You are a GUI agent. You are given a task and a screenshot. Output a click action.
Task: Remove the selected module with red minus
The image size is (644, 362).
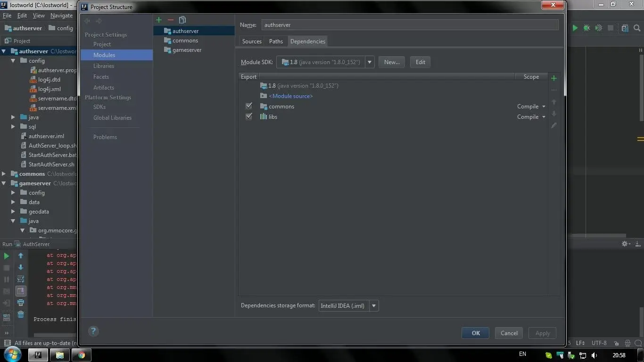click(171, 20)
